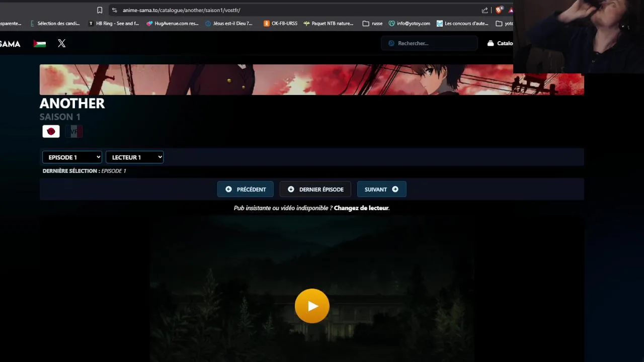Open the Catalogue menu item
Image resolution: width=644 pixels, height=362 pixels.
pyautogui.click(x=500, y=43)
